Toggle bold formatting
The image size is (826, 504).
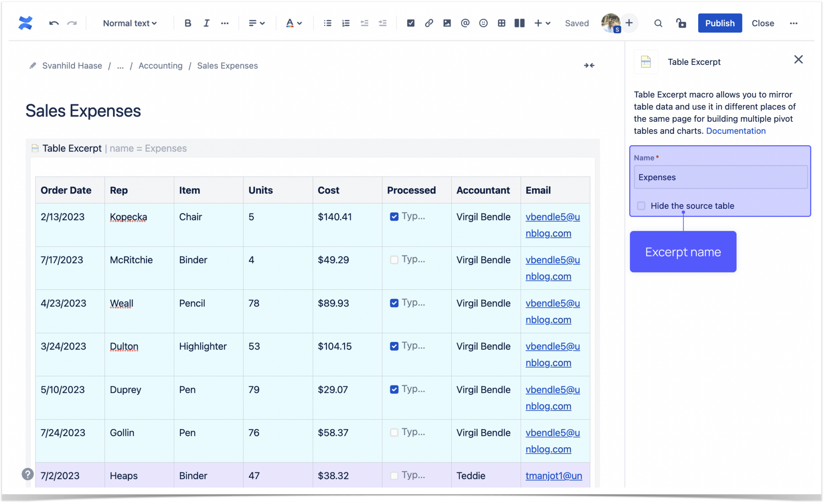tap(188, 23)
